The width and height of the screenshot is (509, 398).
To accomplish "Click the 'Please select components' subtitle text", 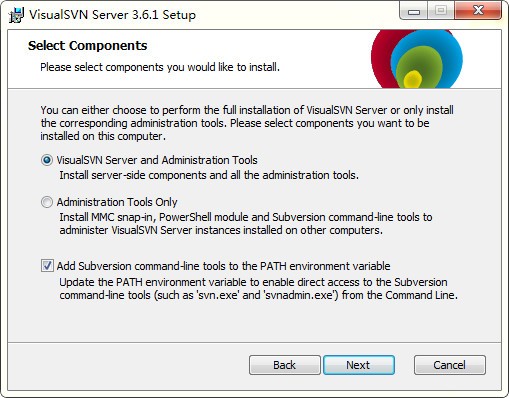I will pyautogui.click(x=160, y=67).
